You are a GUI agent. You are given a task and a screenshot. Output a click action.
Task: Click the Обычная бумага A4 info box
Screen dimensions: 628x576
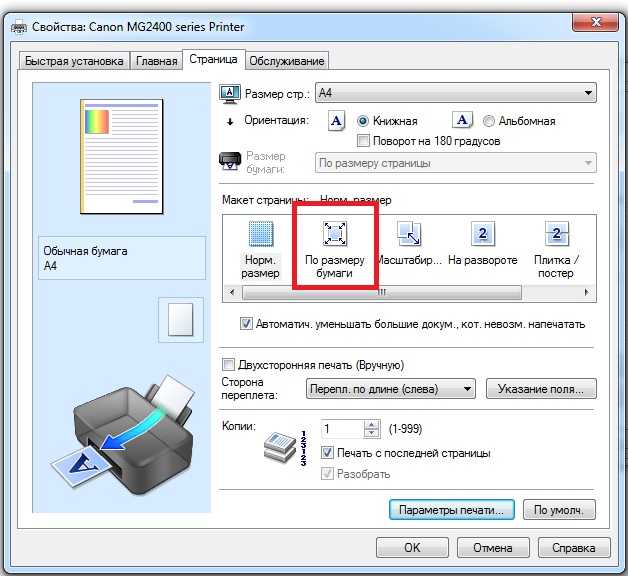click(x=122, y=258)
